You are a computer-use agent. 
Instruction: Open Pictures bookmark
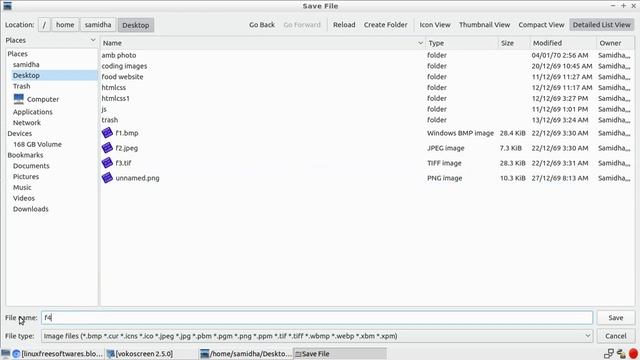[26, 176]
